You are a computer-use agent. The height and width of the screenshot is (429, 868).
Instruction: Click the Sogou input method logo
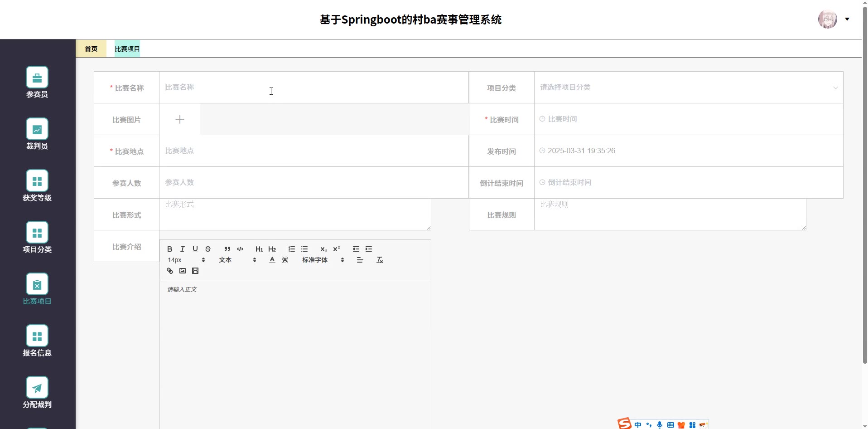(x=624, y=424)
